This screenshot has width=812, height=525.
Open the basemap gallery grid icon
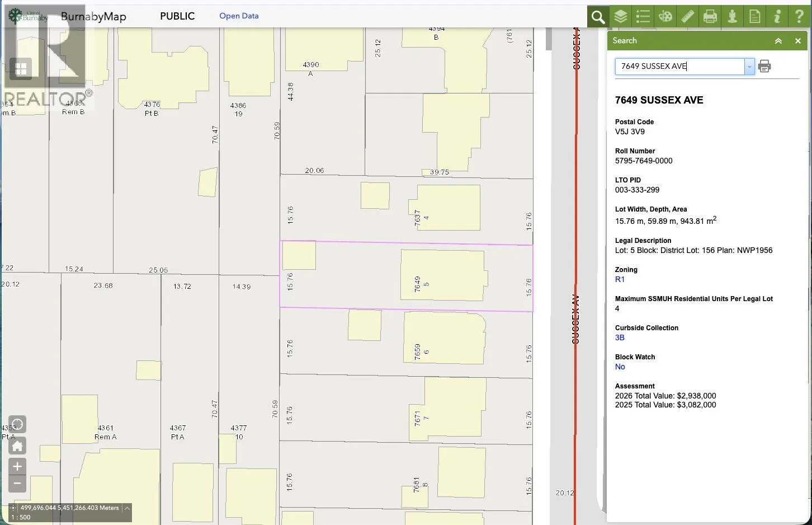tap(21, 69)
